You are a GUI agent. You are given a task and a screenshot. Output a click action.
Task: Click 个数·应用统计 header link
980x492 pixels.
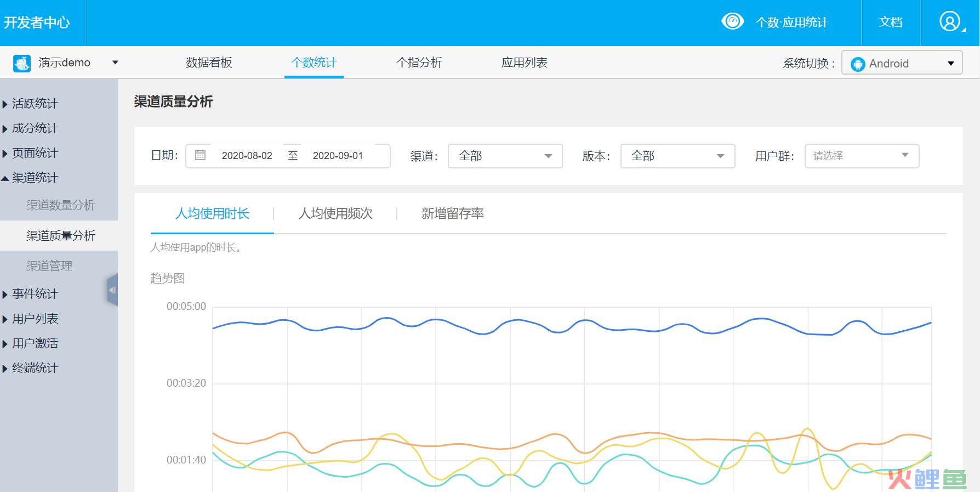[x=791, y=22]
